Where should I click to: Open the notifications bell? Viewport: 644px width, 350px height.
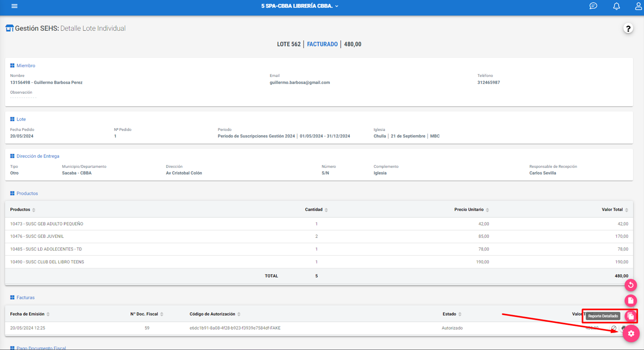(x=616, y=6)
